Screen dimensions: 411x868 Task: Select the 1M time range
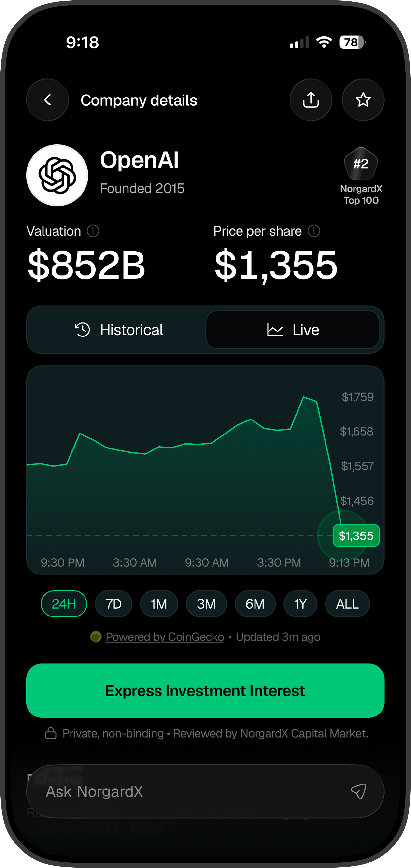(x=159, y=604)
